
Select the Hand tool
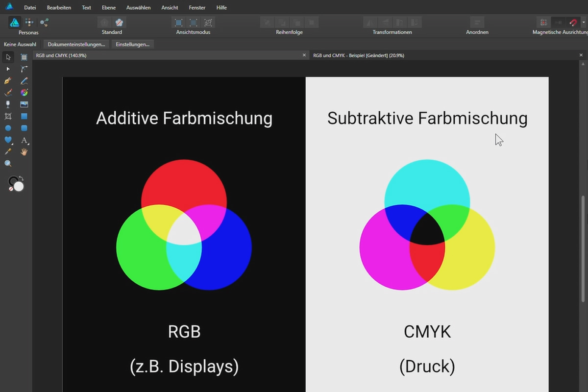[x=24, y=151]
